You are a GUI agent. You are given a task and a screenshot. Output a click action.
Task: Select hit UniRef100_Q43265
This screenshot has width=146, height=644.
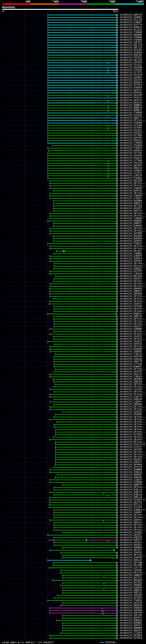131,95
